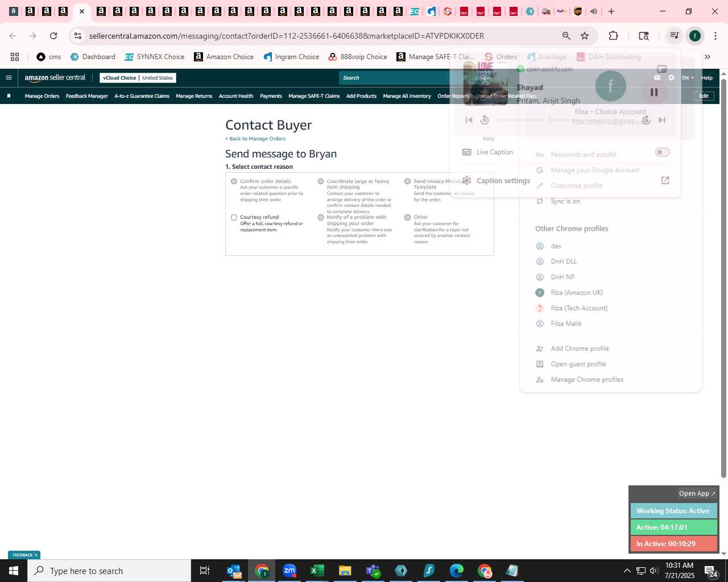Screen dimensions: 728x582
Task: Show more bookmarks with the double chevron
Action: click(x=708, y=57)
